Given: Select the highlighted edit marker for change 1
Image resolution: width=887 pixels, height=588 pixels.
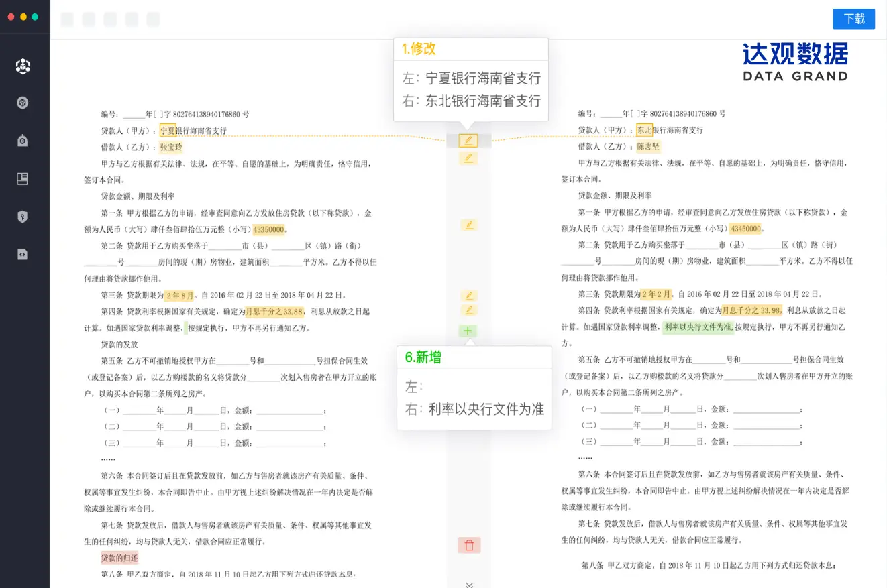Looking at the screenshot, I should click(468, 140).
